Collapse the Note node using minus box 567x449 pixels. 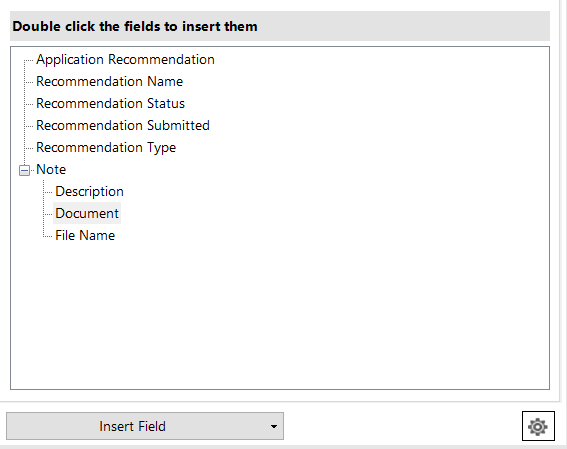click(x=24, y=170)
